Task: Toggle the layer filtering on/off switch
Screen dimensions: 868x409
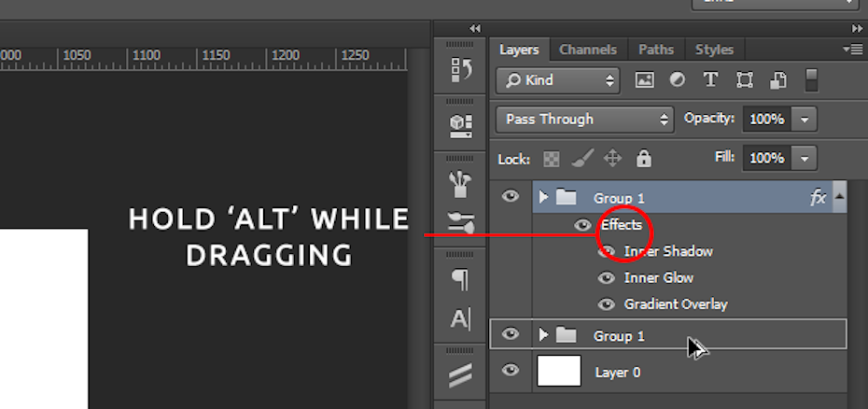Action: pos(811,80)
